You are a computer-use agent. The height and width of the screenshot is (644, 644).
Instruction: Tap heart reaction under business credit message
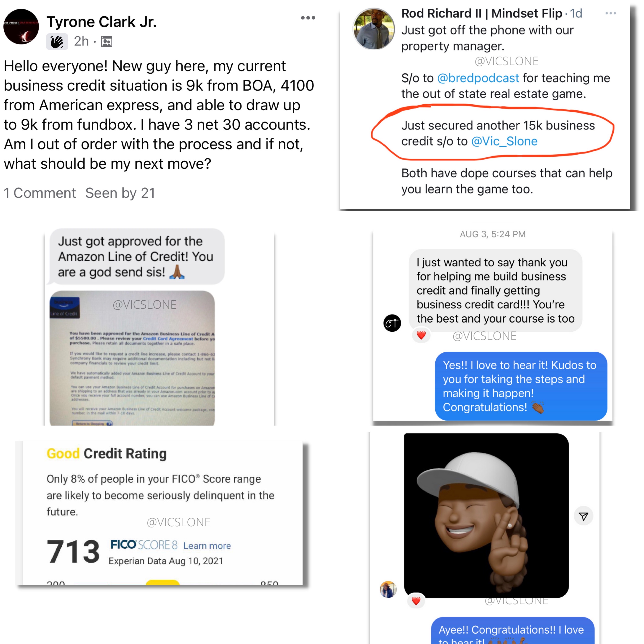point(421,335)
